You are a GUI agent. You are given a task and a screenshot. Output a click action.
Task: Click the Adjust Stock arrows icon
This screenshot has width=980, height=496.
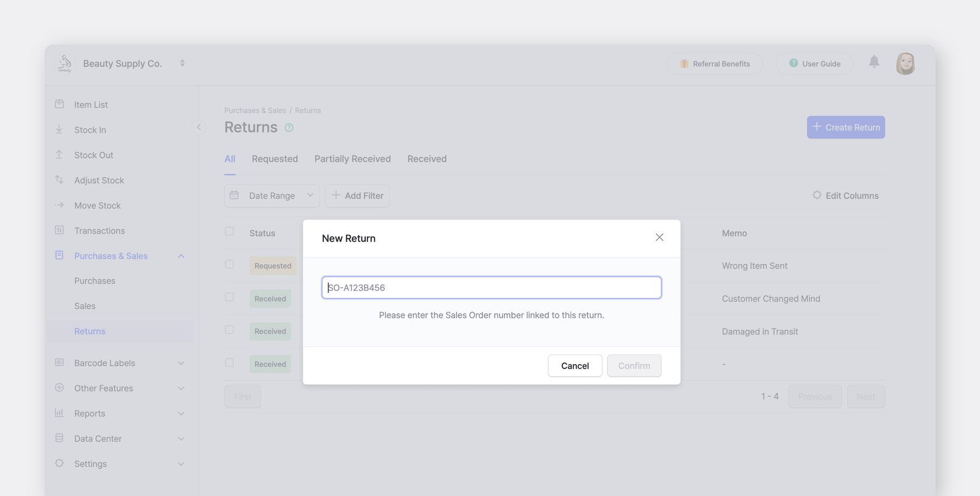click(59, 180)
